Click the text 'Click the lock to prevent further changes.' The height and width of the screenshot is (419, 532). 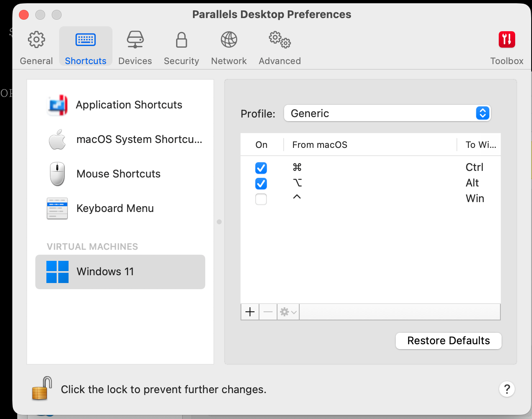click(x=164, y=389)
